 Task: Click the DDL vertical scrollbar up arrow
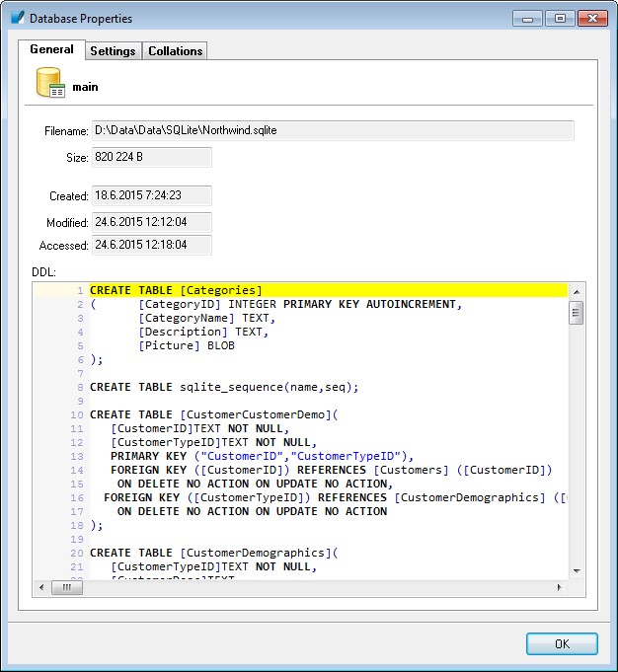[x=576, y=291]
